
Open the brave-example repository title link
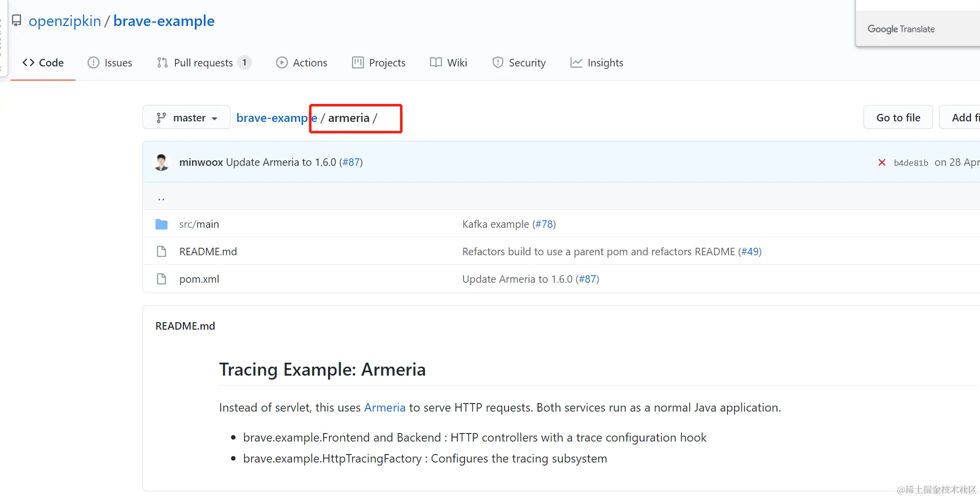coord(164,21)
